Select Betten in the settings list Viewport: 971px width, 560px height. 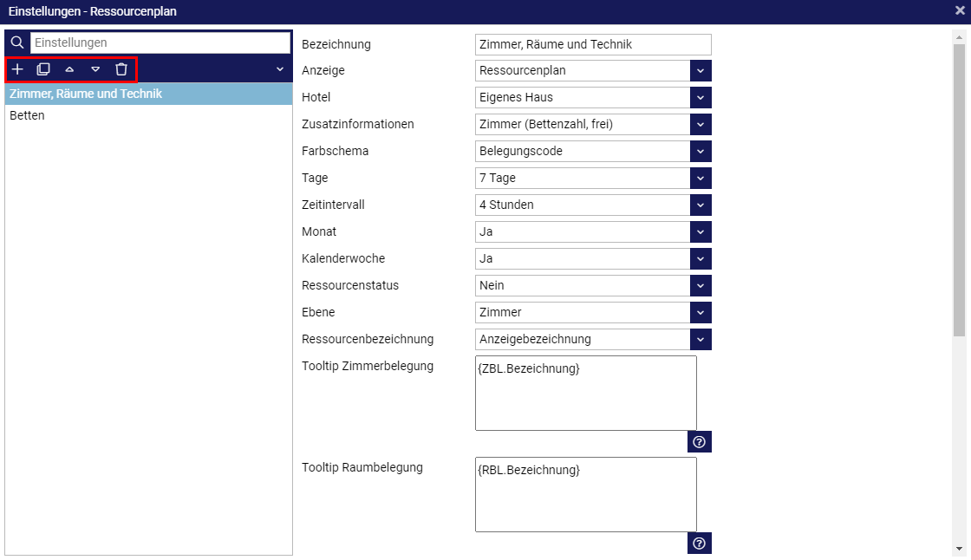click(x=28, y=115)
